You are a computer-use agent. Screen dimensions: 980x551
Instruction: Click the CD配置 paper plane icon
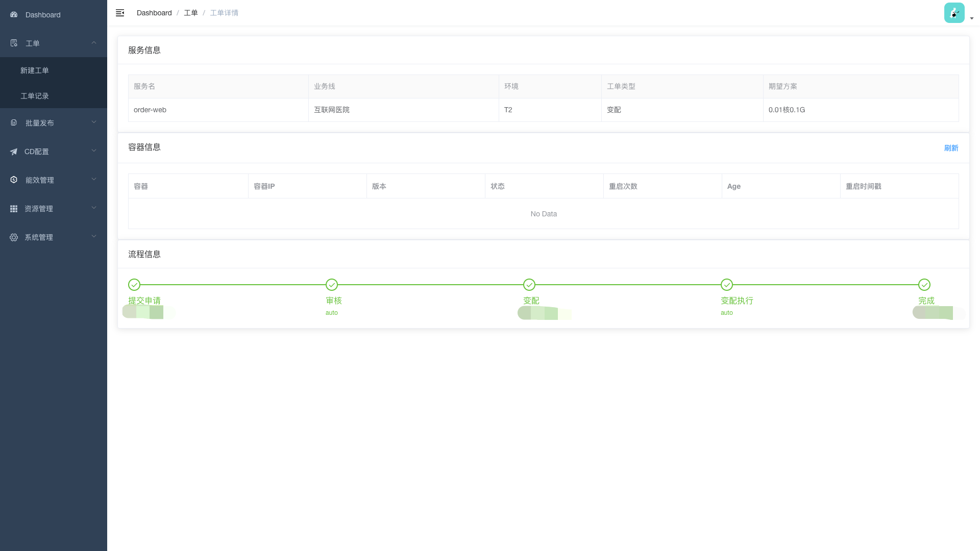click(x=14, y=152)
